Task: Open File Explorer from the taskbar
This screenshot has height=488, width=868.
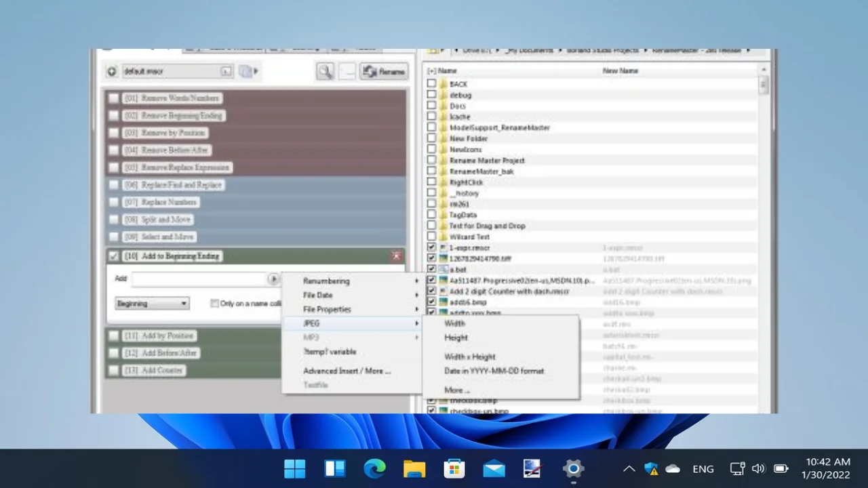Action: tap(414, 468)
